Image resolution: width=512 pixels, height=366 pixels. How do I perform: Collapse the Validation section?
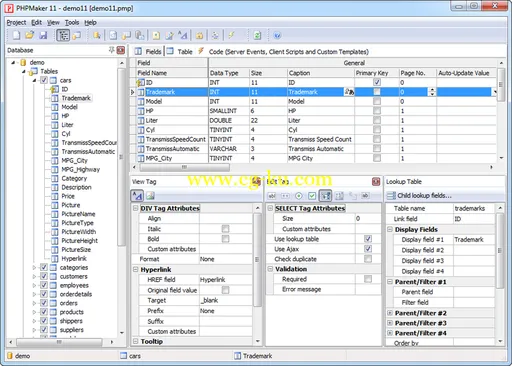pyautogui.click(x=270, y=269)
